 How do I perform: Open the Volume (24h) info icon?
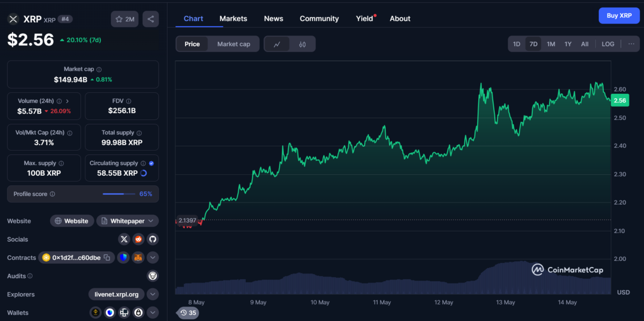click(x=59, y=101)
